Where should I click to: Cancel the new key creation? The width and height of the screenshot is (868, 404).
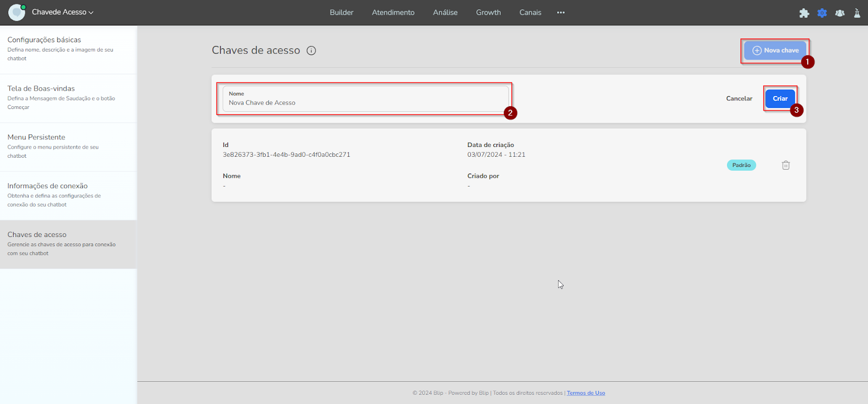pos(739,99)
